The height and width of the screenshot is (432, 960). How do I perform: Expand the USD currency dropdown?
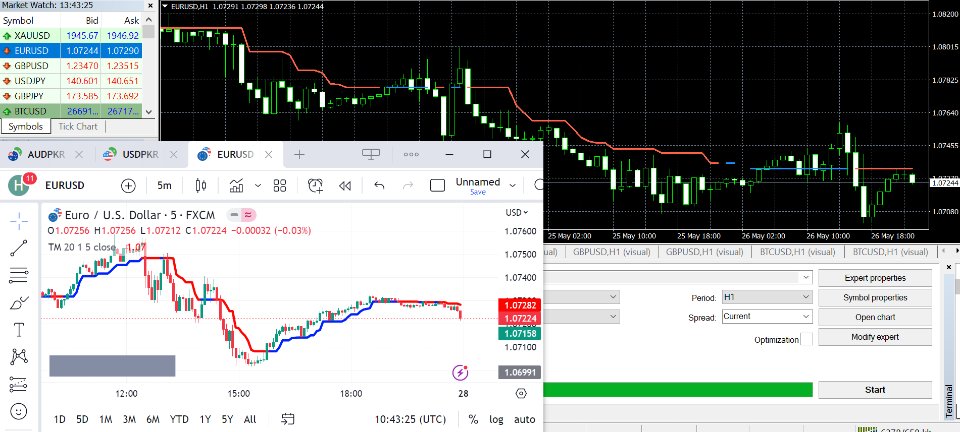[517, 212]
